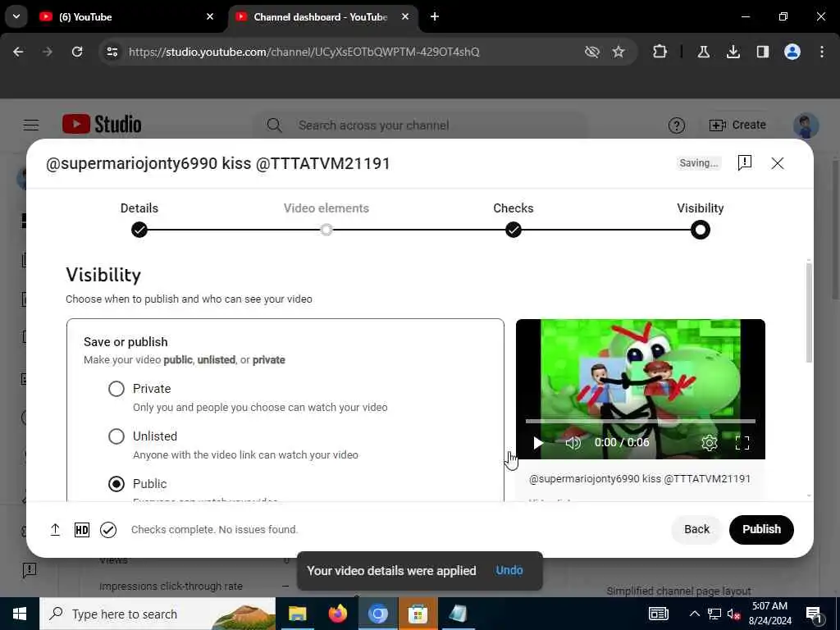
Task: Select the Public visibility option
Action: (x=116, y=484)
